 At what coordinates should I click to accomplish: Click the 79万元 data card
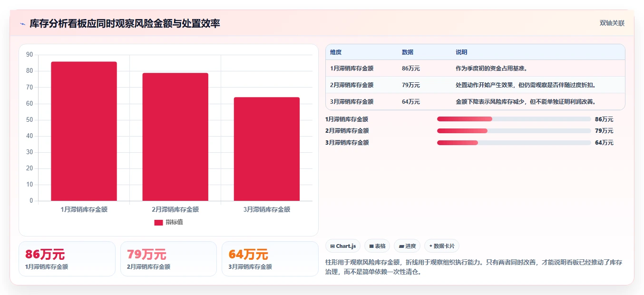tap(168, 259)
